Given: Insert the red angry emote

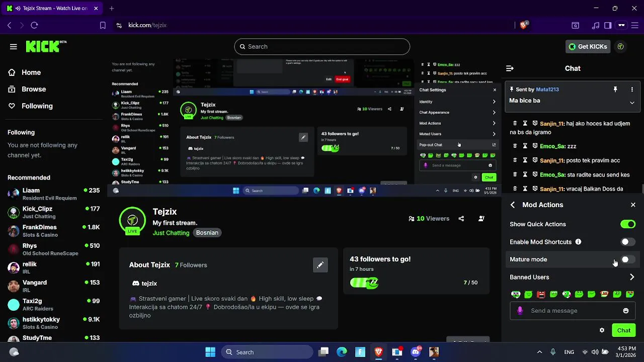Looking at the screenshot, I should point(541,294).
